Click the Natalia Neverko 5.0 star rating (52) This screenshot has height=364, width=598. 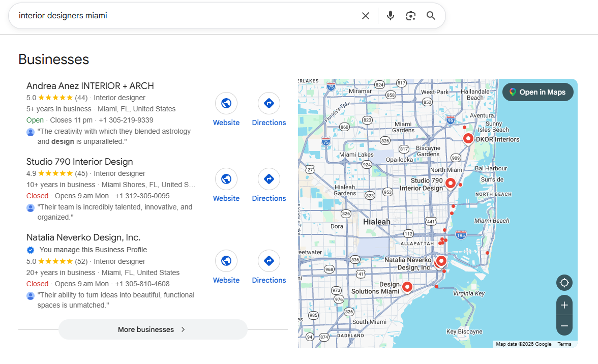(x=57, y=261)
